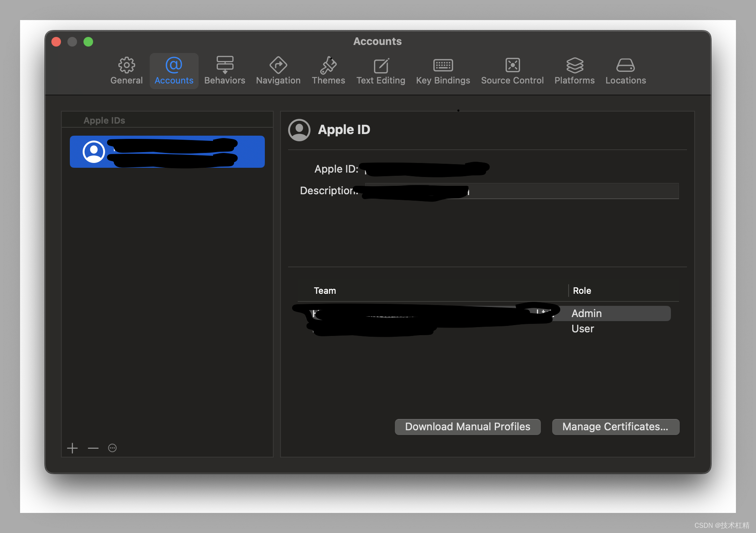
Task: Remove selected account with minus button
Action: coord(93,448)
